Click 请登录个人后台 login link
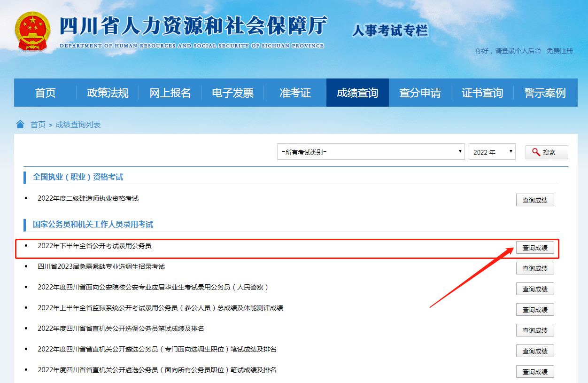Screen dimensions: 588x383 518,51
